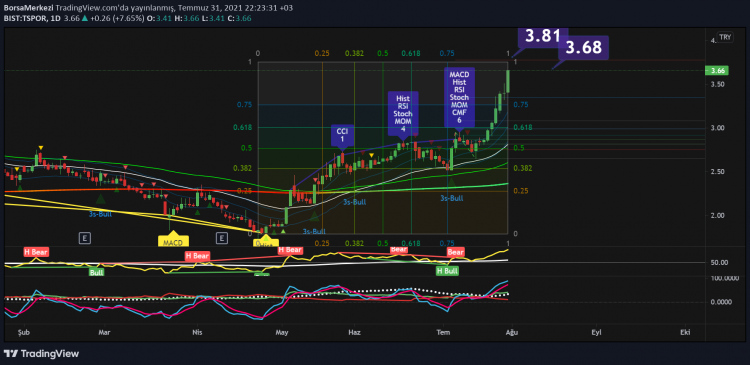Click the Haz month label on the time axis

(354, 331)
